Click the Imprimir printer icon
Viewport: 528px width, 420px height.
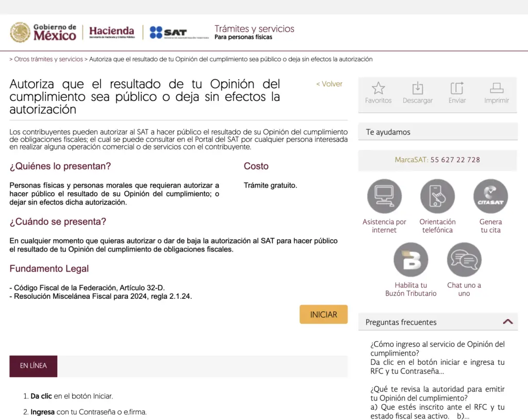[497, 88]
